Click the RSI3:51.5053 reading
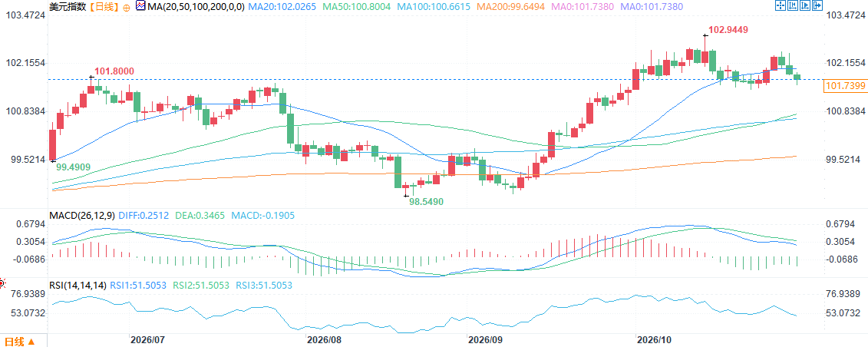868x347 pixels. pyautogui.click(x=264, y=286)
